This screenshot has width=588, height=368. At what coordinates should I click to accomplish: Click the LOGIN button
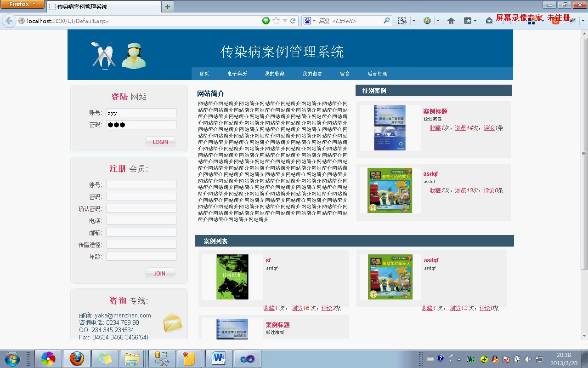point(160,142)
